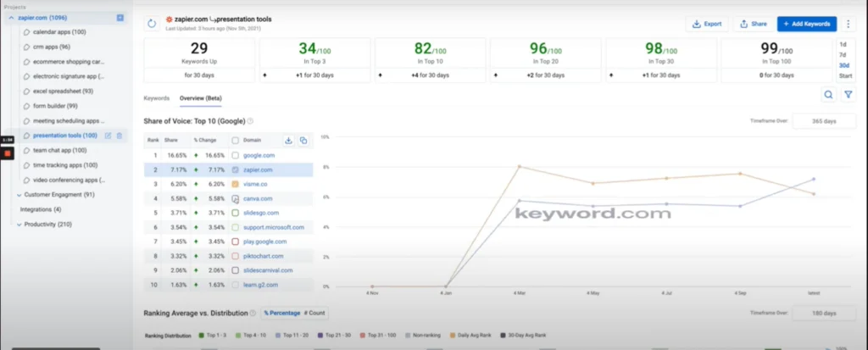Click the download icon in Share of Voice table

tap(287, 140)
